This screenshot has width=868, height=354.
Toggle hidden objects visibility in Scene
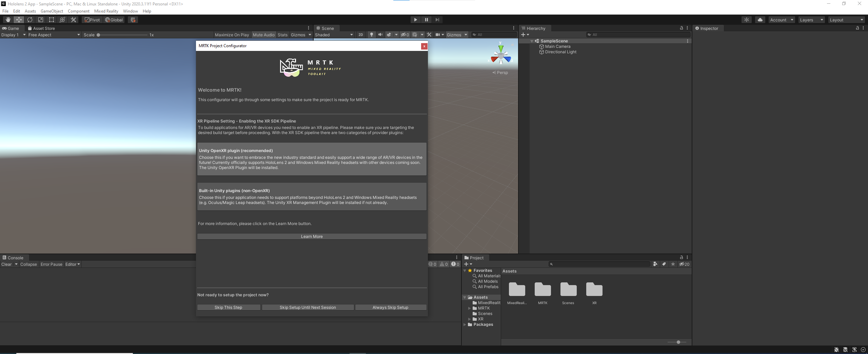405,35
